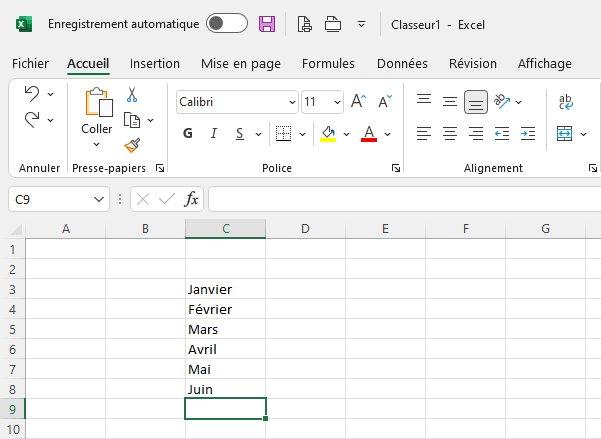Click the Middle Align icon

click(450, 102)
